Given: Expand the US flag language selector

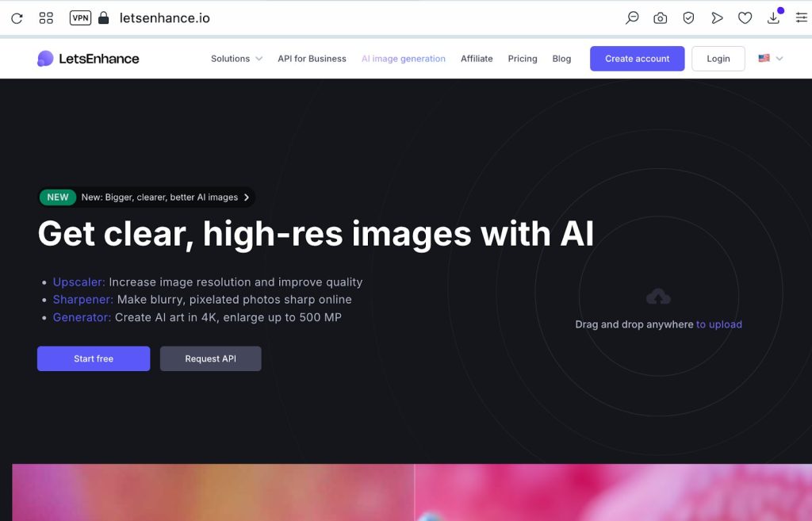Looking at the screenshot, I should click(771, 58).
